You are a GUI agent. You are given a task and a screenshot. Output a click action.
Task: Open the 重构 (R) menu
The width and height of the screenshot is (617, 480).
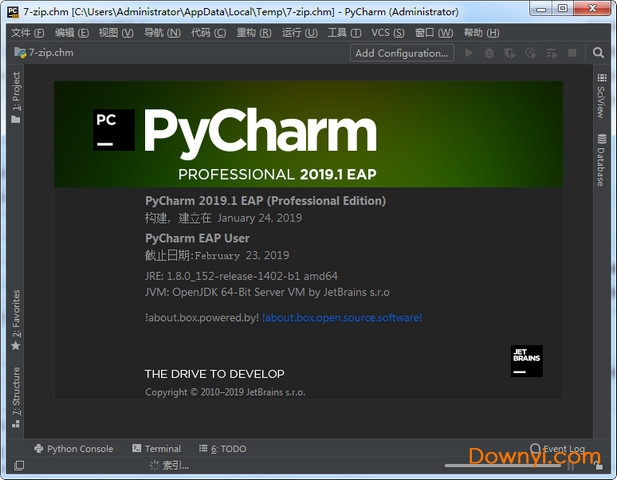254,33
